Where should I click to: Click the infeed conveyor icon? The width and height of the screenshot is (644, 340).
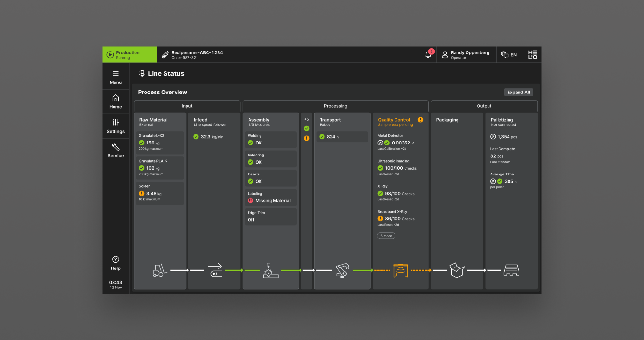214,270
